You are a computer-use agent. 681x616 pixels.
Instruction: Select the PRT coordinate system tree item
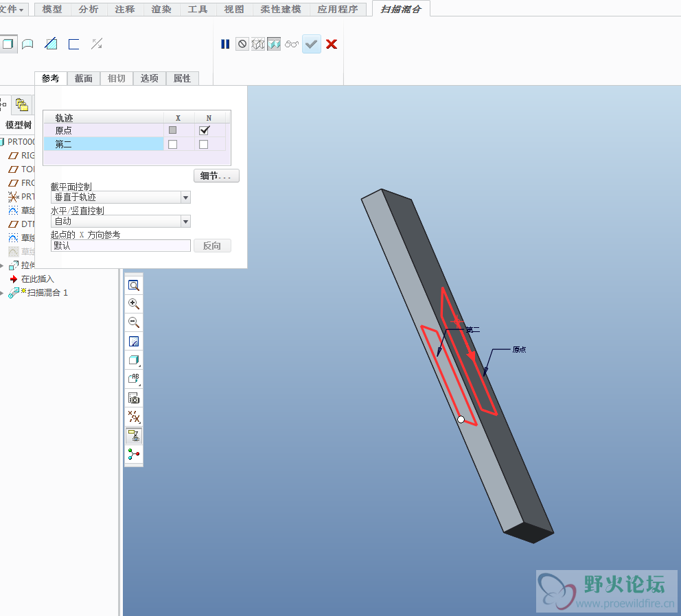click(x=22, y=197)
